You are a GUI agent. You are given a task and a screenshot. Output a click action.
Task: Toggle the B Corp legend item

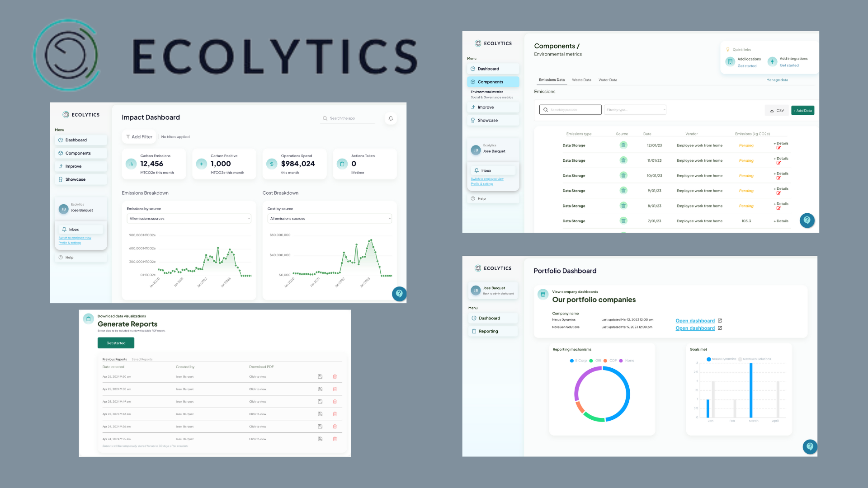(578, 361)
